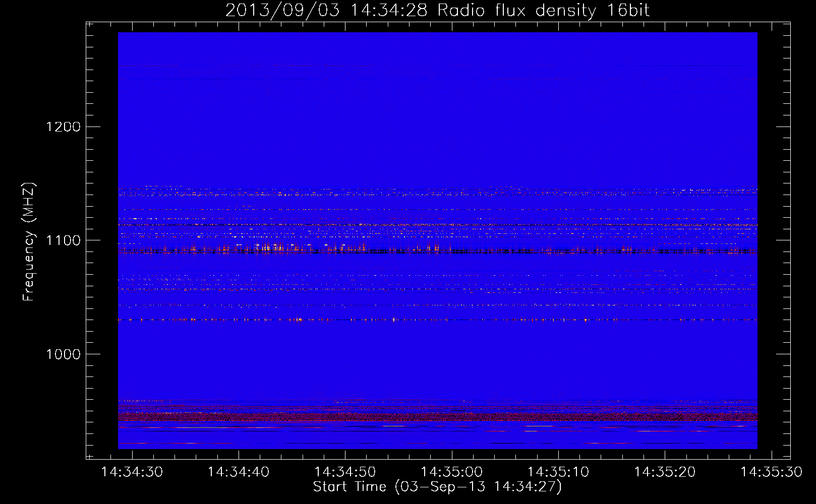Click the 14:34:30 time tick label
This screenshot has height=504, width=816.
(x=132, y=472)
